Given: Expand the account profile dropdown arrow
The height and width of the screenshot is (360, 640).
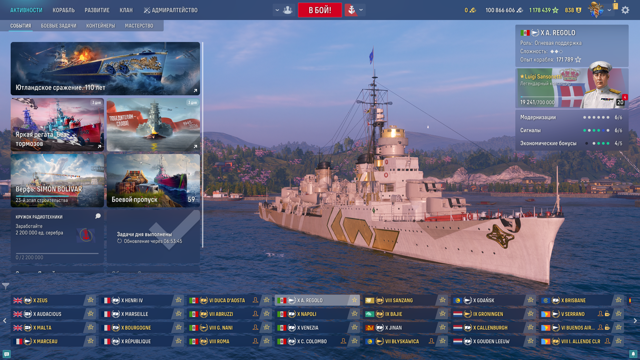Looking at the screenshot, I should click(x=609, y=10).
